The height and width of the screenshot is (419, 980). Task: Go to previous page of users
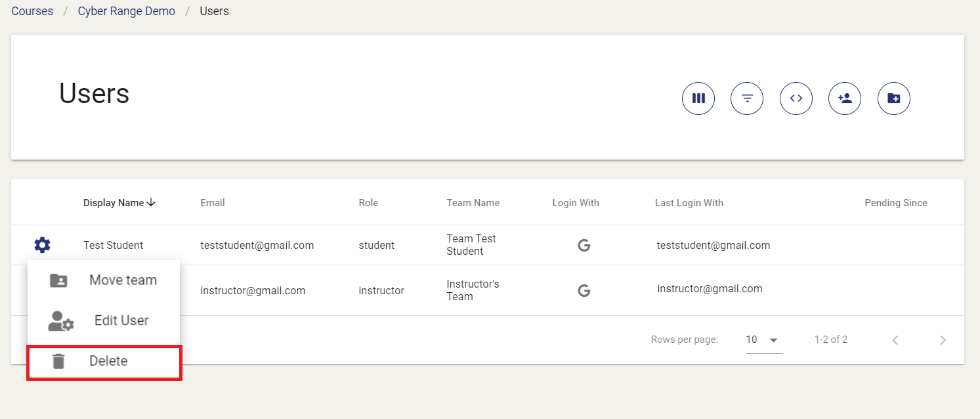[895, 340]
